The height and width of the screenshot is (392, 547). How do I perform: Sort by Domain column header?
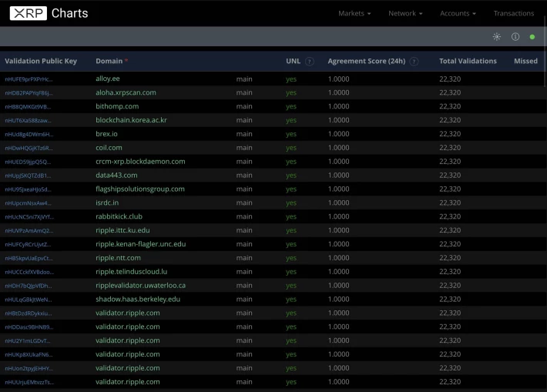[109, 61]
